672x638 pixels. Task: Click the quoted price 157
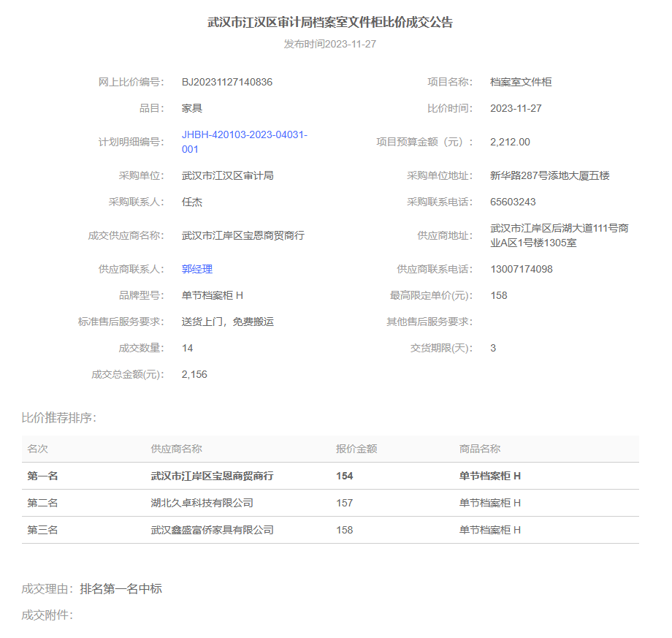[x=344, y=503]
